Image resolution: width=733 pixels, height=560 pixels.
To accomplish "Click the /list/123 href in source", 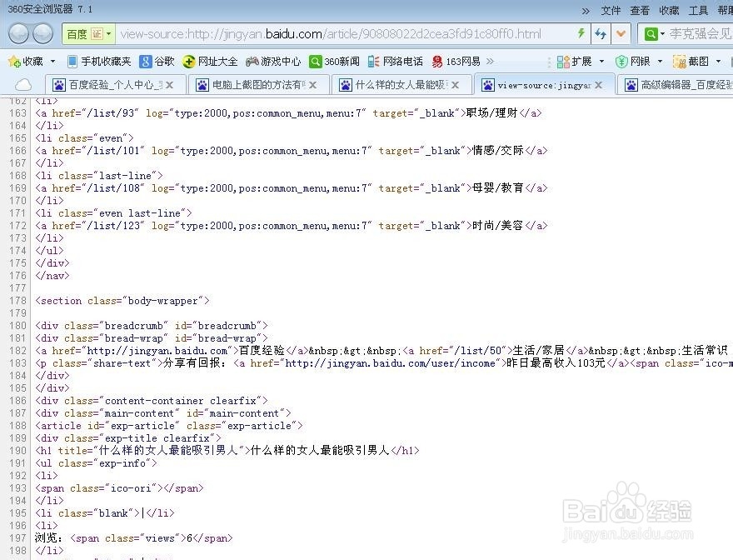I will [113, 225].
